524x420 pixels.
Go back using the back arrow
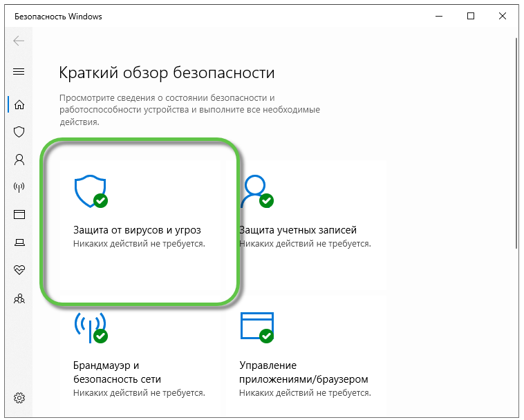[x=19, y=41]
